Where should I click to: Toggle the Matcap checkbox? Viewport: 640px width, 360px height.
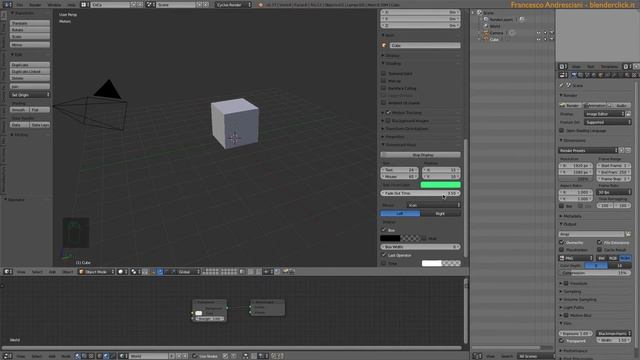click(384, 81)
